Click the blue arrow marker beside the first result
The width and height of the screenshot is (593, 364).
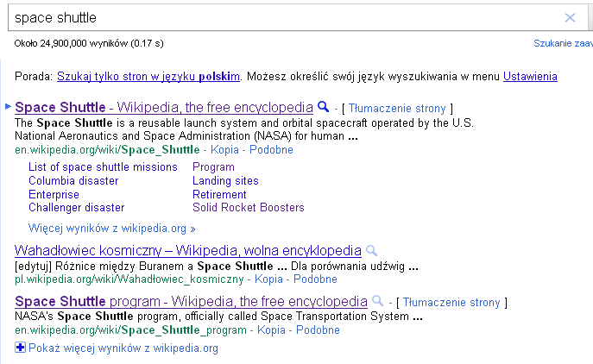pyautogui.click(x=9, y=107)
